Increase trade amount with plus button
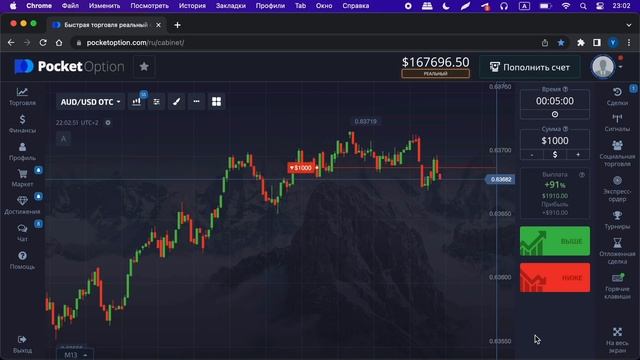640x360 pixels. [x=578, y=155]
